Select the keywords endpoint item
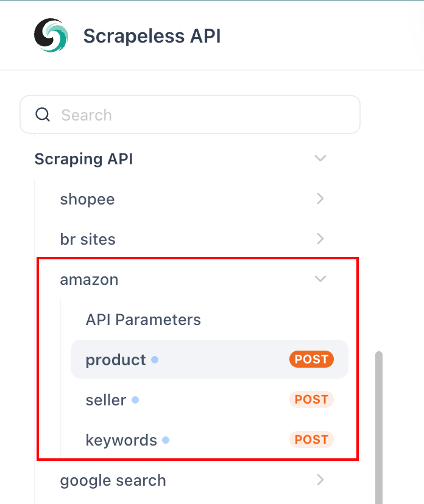The width and height of the screenshot is (424, 504). pos(121,440)
